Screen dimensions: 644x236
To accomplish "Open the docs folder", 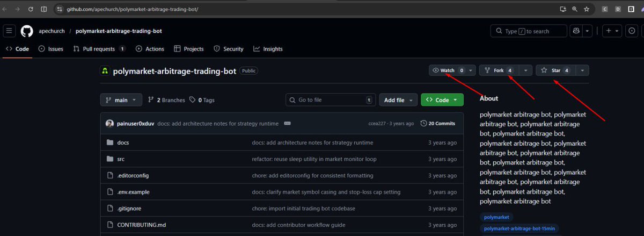I will tap(123, 142).
